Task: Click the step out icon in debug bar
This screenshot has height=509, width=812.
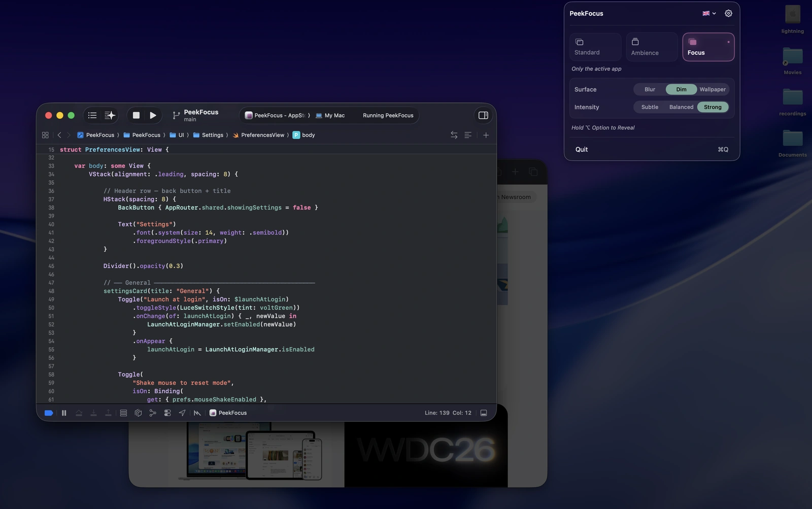Action: point(108,413)
